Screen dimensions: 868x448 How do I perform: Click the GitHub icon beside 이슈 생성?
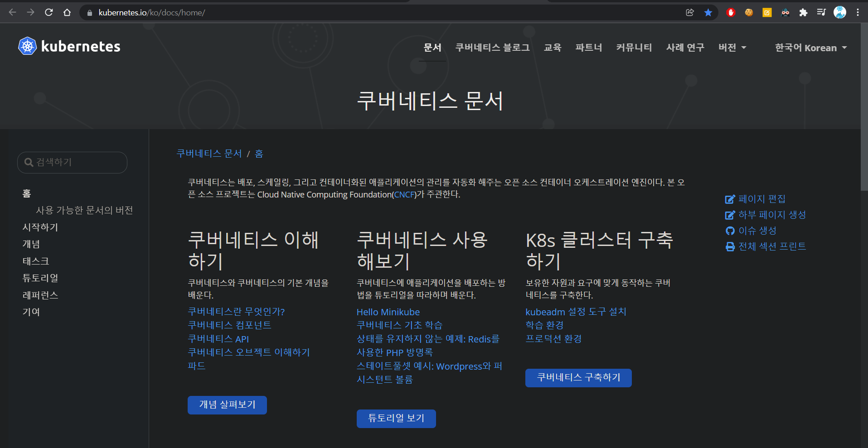click(730, 231)
